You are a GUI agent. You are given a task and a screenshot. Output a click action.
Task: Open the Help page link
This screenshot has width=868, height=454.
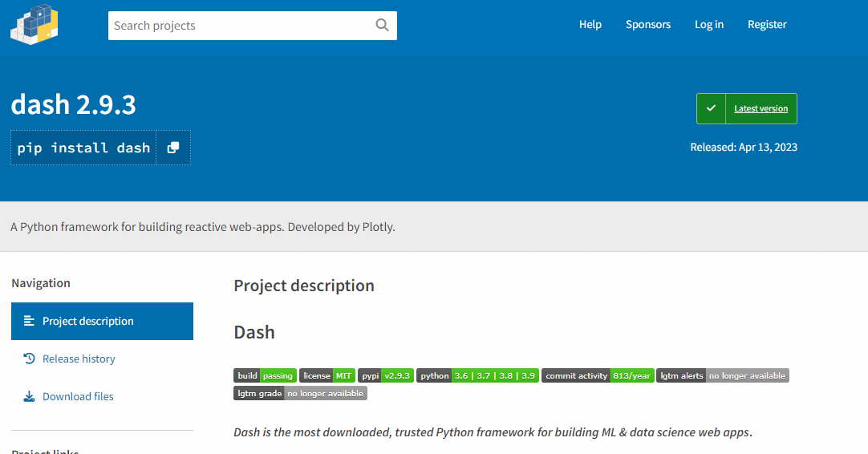point(590,25)
